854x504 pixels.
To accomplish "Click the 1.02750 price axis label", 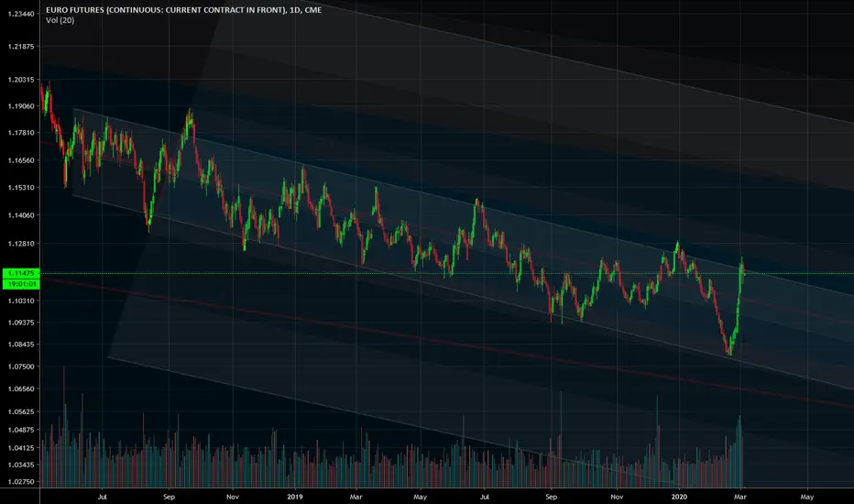I will [x=21, y=482].
